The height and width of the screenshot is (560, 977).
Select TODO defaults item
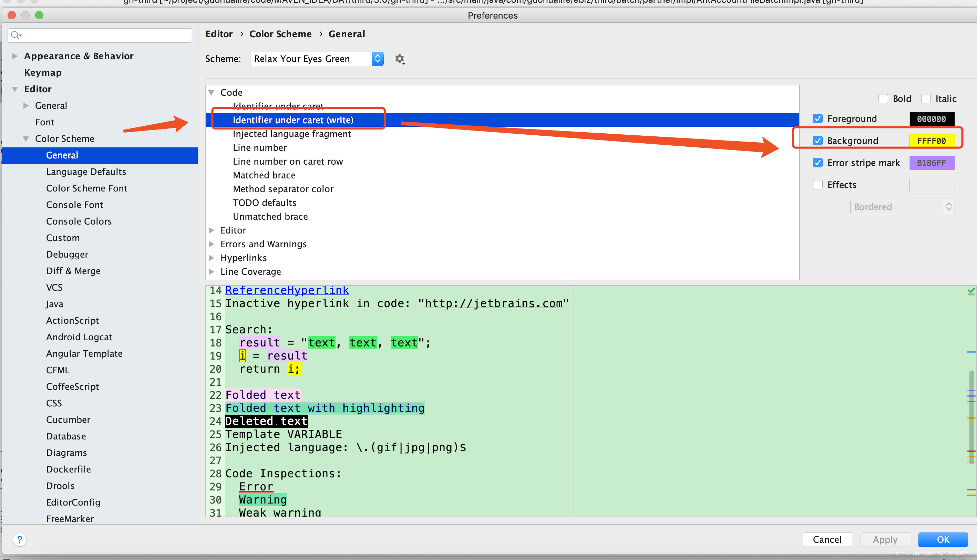(264, 203)
